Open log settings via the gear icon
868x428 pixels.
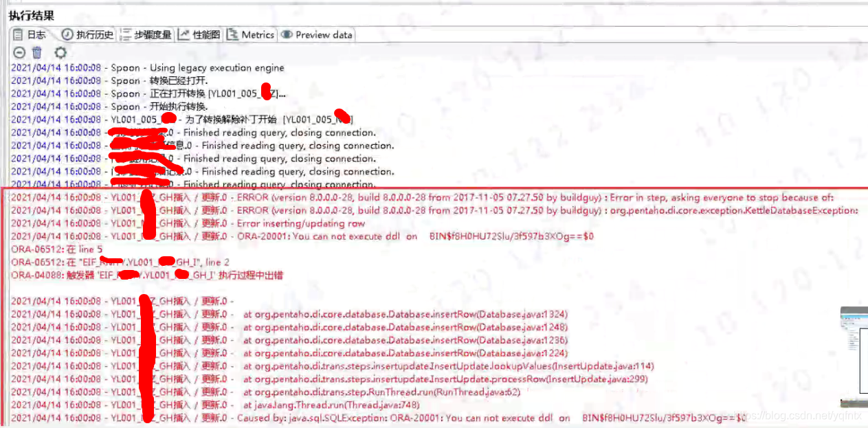point(60,52)
